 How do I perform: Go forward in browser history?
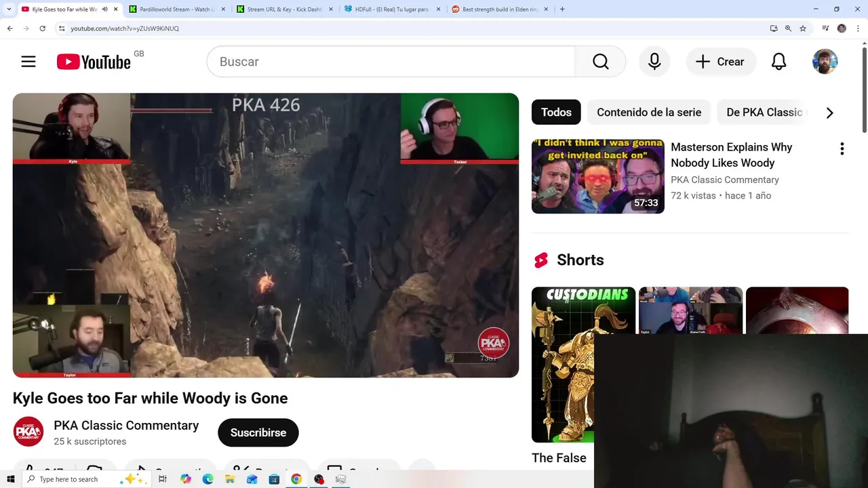tap(26, 28)
